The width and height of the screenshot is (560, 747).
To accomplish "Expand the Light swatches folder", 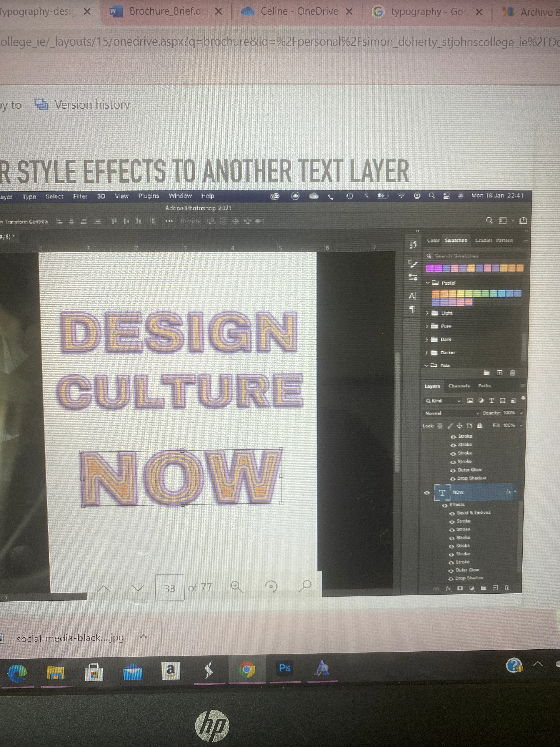I will click(427, 313).
